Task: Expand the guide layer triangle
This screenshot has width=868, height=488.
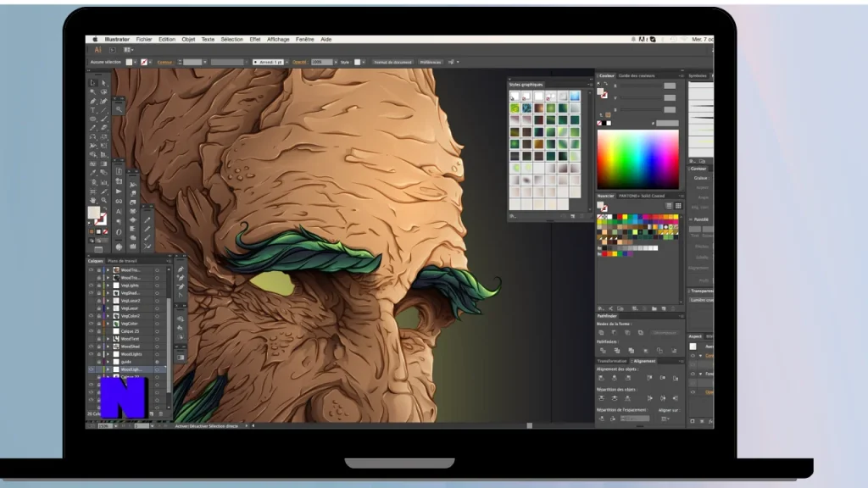Action: click(x=108, y=362)
